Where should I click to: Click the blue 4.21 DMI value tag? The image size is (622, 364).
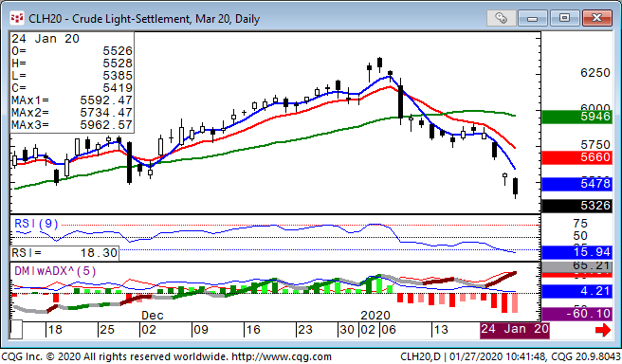click(576, 291)
